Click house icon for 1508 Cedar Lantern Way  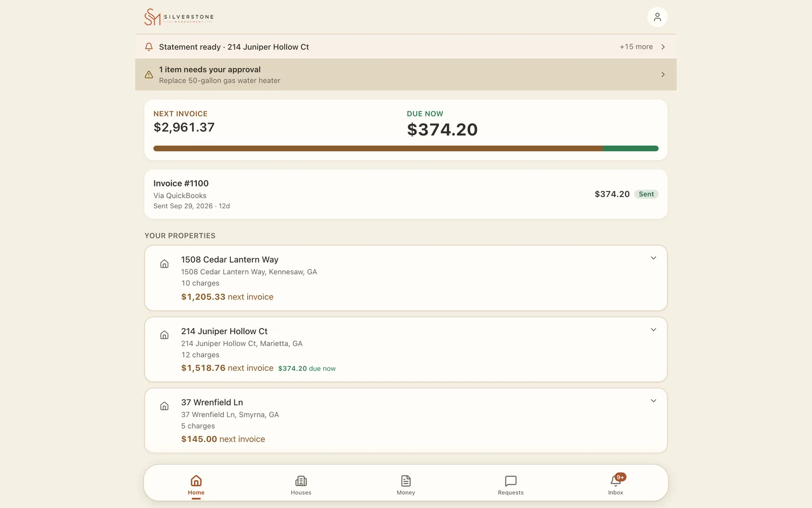(x=164, y=264)
